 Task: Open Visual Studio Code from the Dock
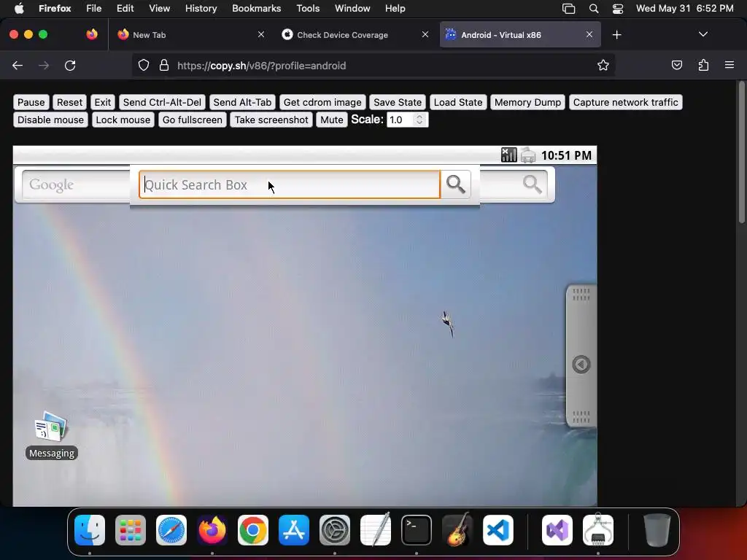click(498, 530)
